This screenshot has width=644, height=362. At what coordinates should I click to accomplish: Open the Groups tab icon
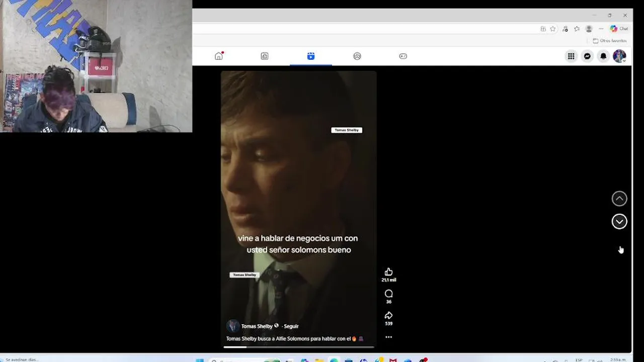357,56
